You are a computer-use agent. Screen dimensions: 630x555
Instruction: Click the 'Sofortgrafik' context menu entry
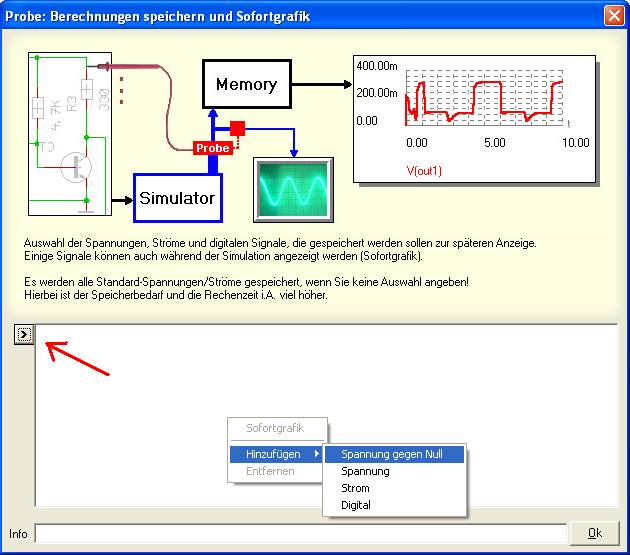273,429
